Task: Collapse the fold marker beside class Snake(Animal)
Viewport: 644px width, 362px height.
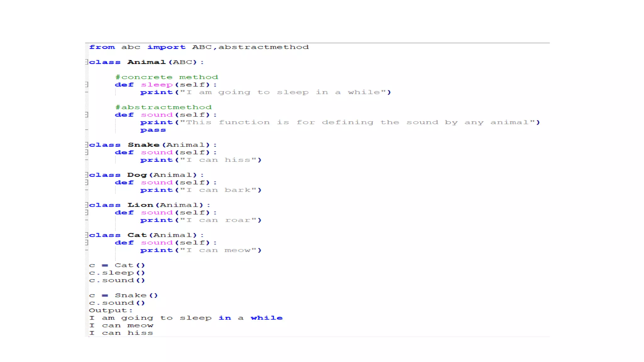Action: (86, 145)
